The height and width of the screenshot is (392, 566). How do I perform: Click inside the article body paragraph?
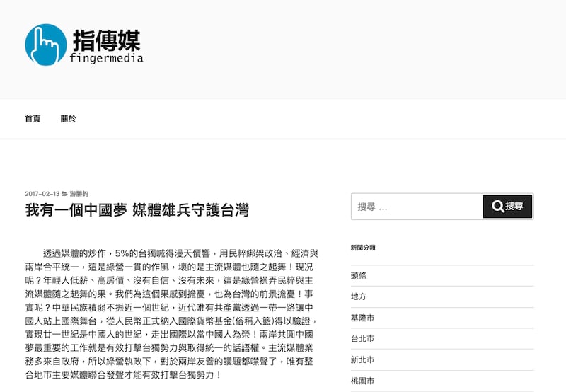(171, 311)
